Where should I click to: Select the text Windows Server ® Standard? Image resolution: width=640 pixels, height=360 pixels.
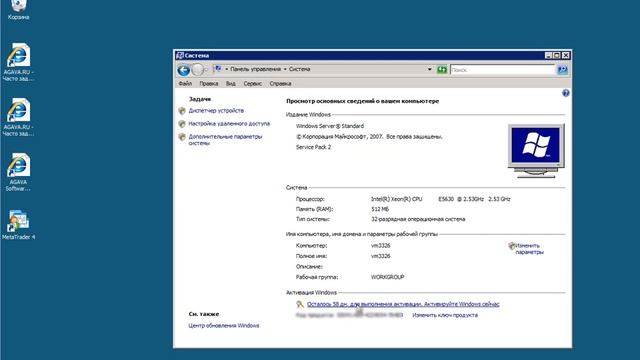point(330,126)
